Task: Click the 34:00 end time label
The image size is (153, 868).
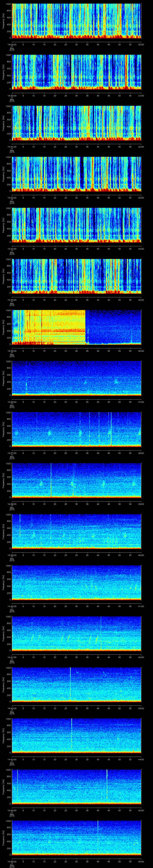Action: tap(141, 249)
